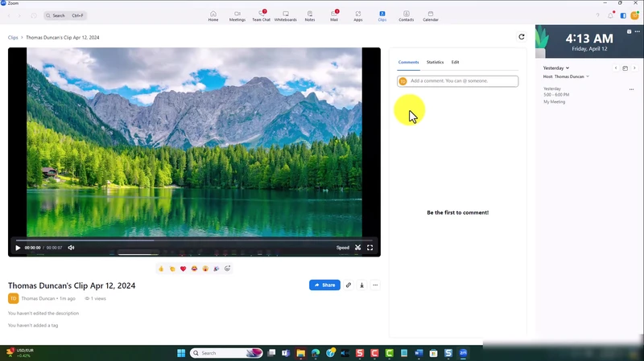React with surprised face emoji

click(205, 269)
